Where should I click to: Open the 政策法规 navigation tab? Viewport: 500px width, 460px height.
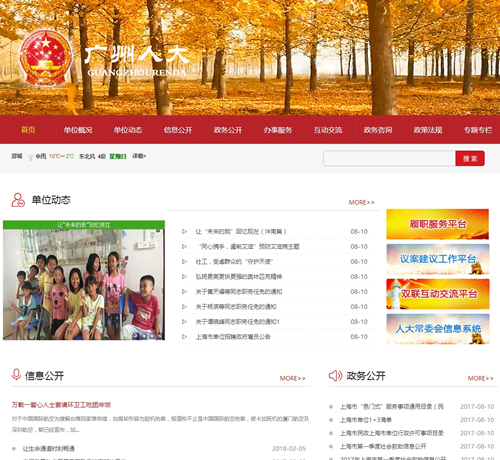428,130
